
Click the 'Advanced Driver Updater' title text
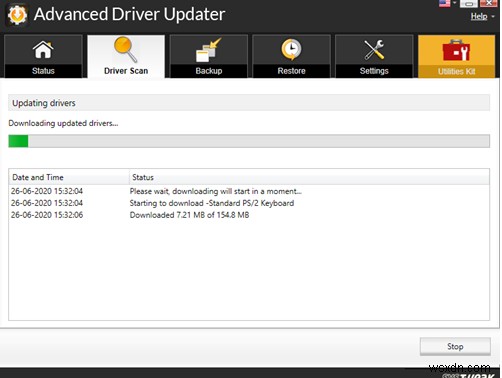point(129,14)
